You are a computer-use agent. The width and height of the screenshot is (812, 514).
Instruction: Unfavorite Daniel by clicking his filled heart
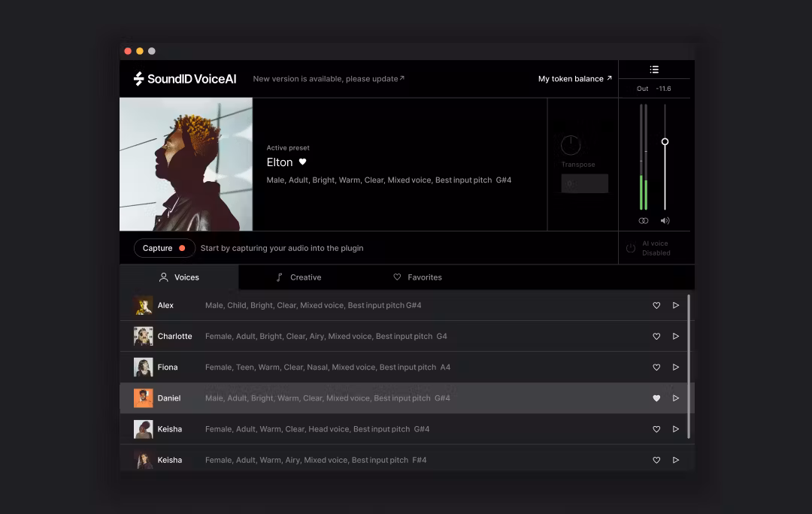656,398
